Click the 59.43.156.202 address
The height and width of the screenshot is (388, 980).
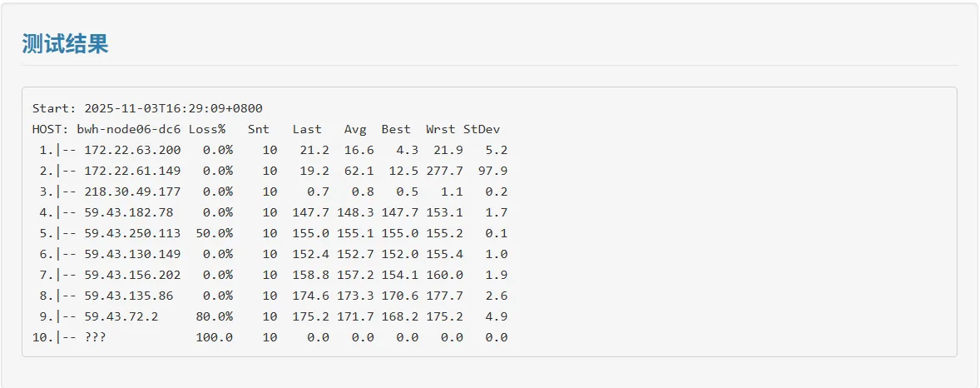pos(132,275)
